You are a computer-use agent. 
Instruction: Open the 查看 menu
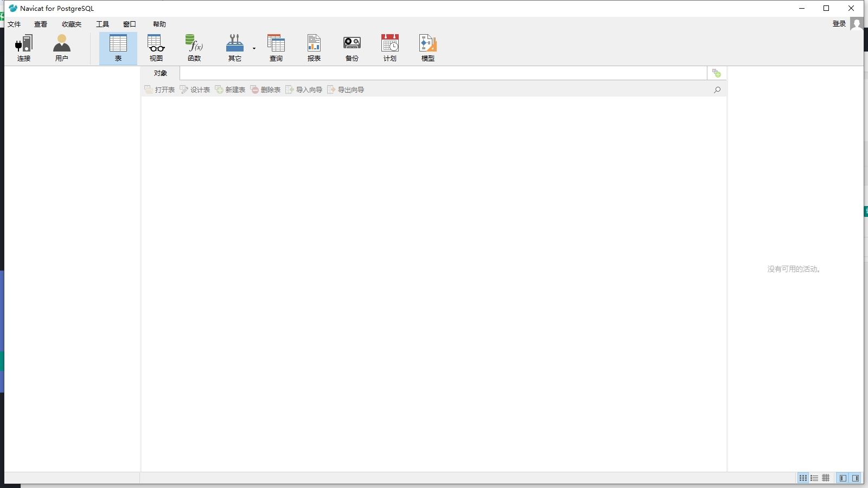tap(41, 24)
